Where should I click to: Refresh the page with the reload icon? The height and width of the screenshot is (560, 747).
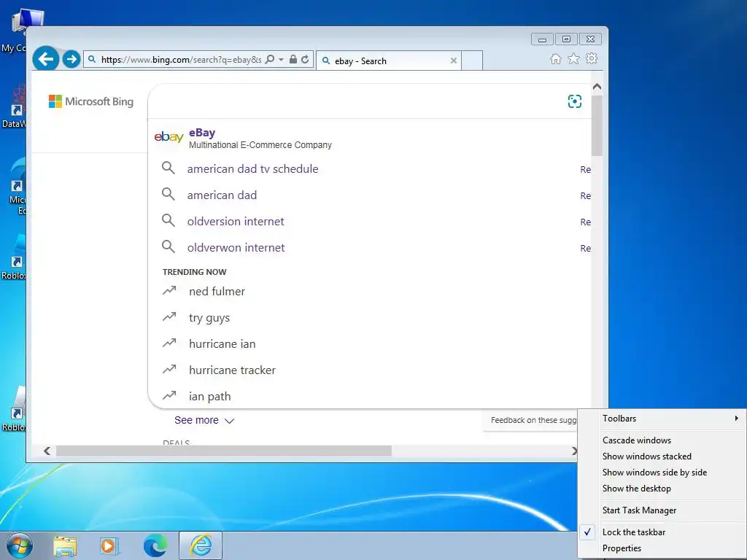pos(305,60)
